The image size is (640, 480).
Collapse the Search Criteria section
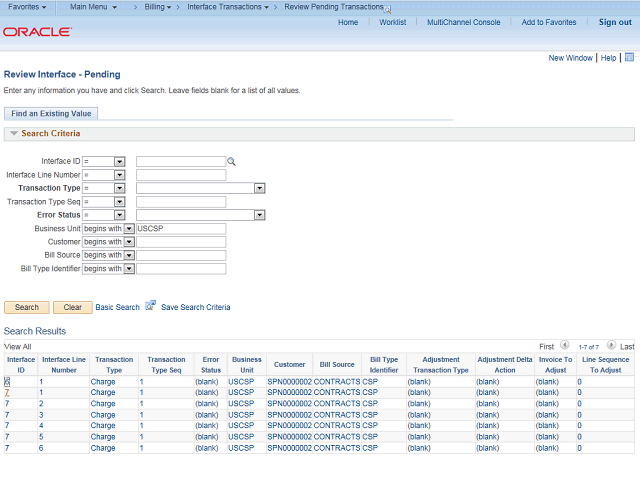coord(14,133)
